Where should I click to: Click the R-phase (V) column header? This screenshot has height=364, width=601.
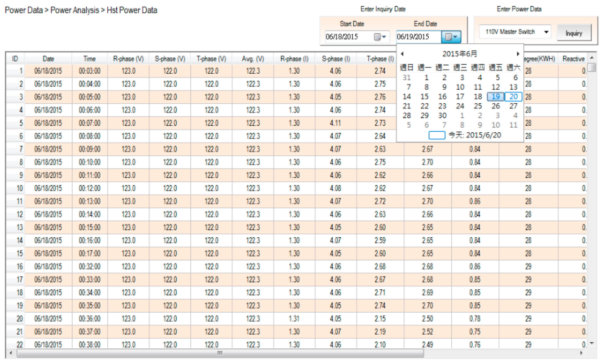coord(128,59)
